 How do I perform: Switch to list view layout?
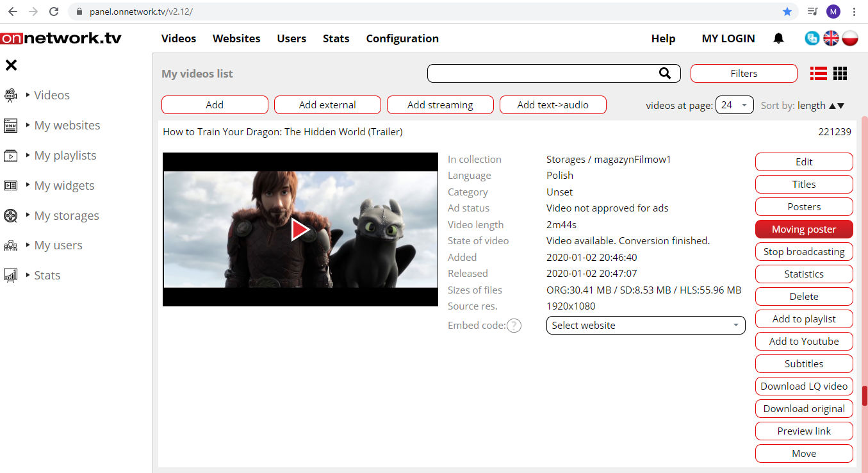(819, 74)
